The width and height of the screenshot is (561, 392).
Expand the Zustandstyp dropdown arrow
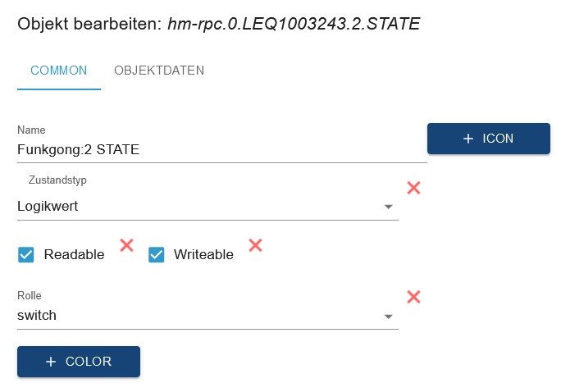[389, 207]
